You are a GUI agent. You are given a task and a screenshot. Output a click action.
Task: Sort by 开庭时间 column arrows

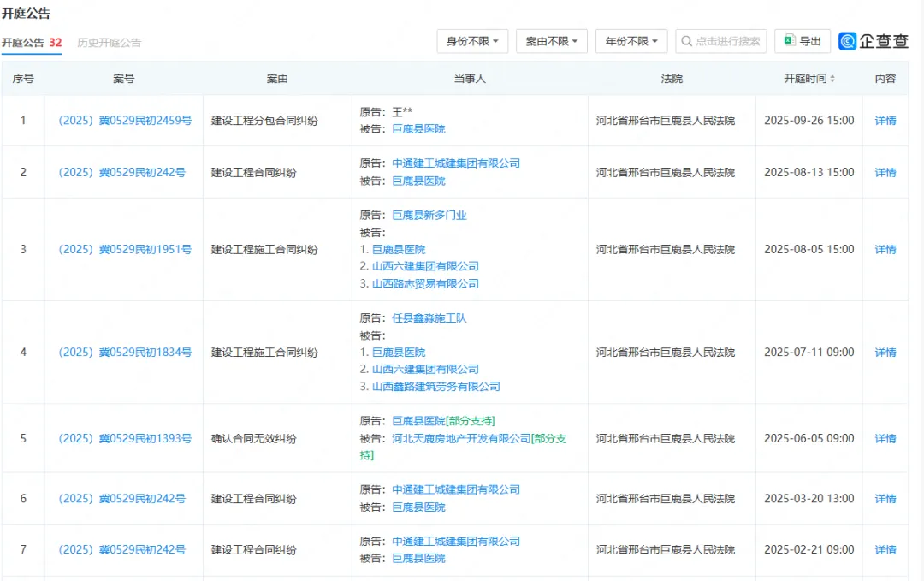pyautogui.click(x=832, y=79)
